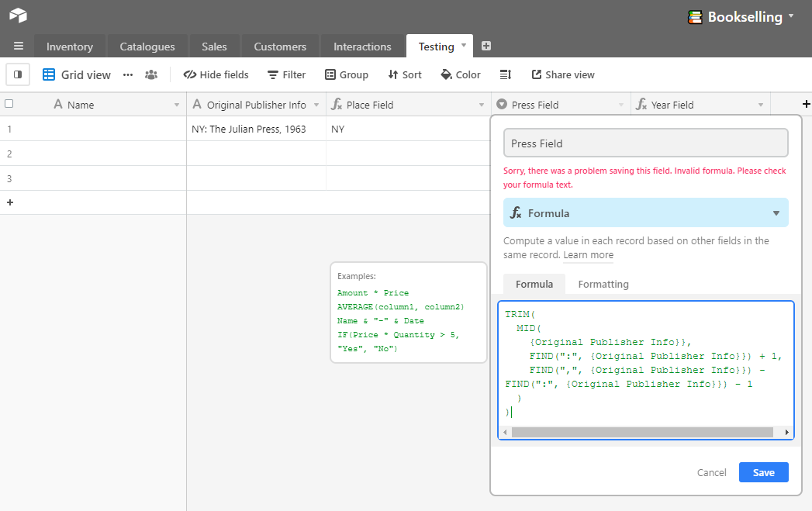Open the Place Field column dropdown

(481, 105)
